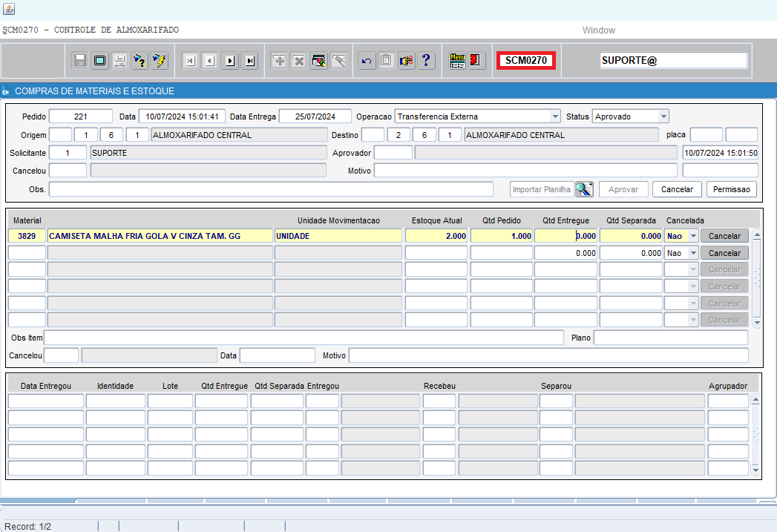Click the Delete Record X icon
Image resolution: width=777 pixels, height=532 pixels.
pyautogui.click(x=299, y=60)
